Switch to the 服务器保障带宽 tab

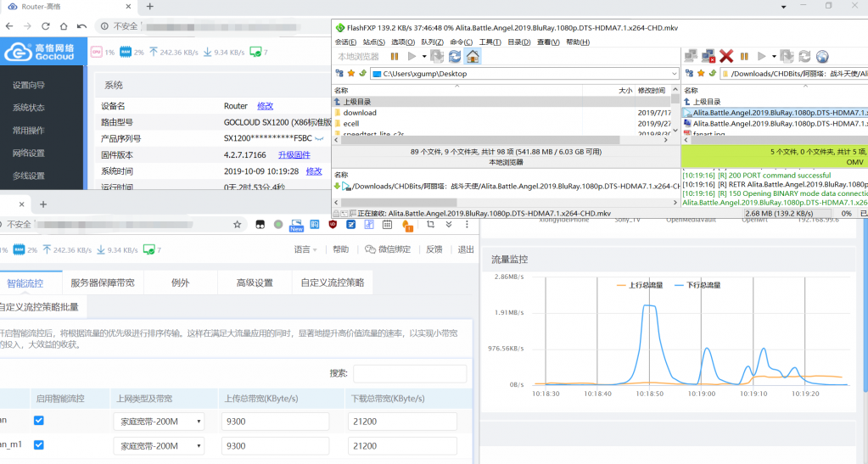coord(103,282)
